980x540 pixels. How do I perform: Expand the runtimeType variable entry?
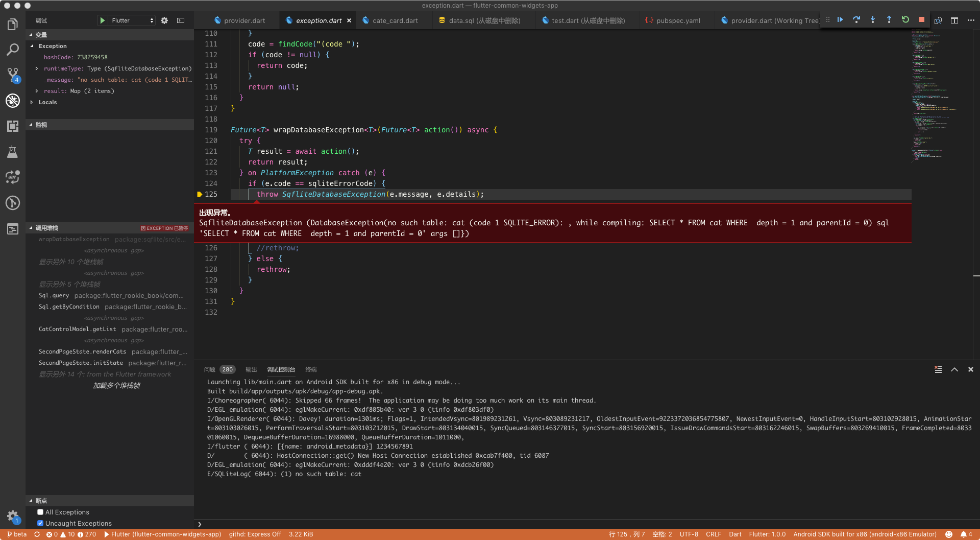37,68
